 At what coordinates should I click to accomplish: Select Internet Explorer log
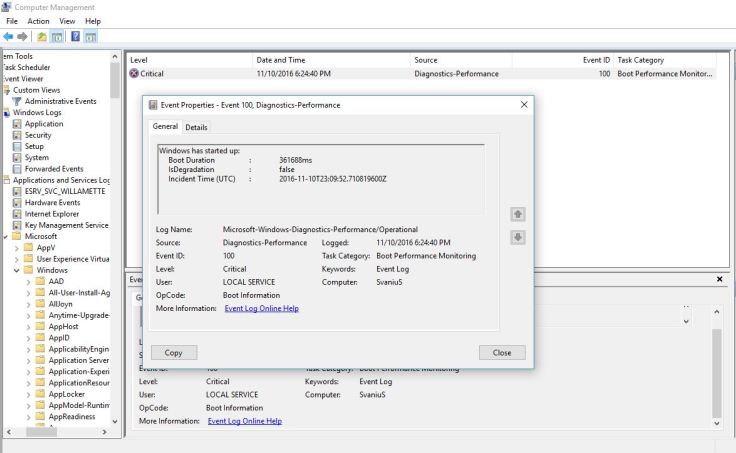coord(52,214)
